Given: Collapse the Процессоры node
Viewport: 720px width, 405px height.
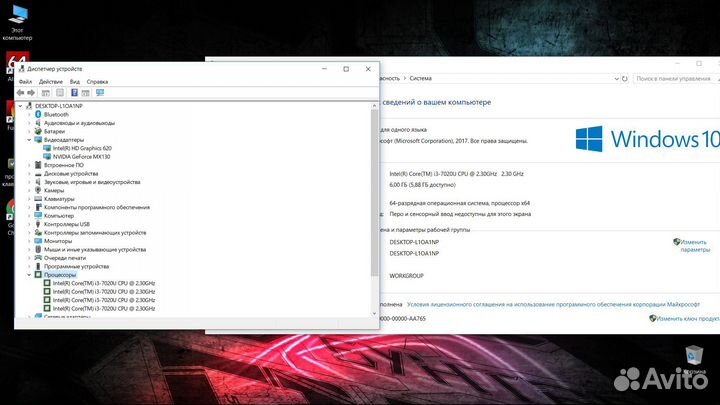Looking at the screenshot, I should pyautogui.click(x=29, y=275).
